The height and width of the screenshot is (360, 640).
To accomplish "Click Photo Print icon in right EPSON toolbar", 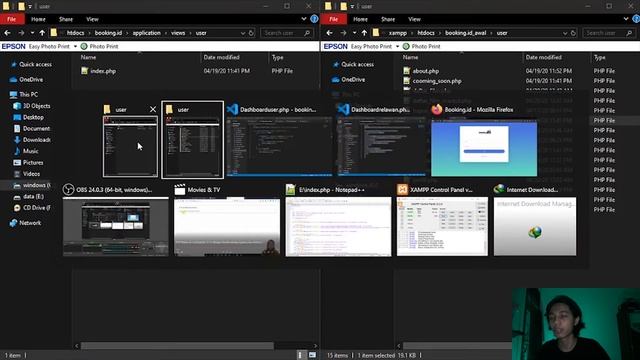I will point(406,46).
